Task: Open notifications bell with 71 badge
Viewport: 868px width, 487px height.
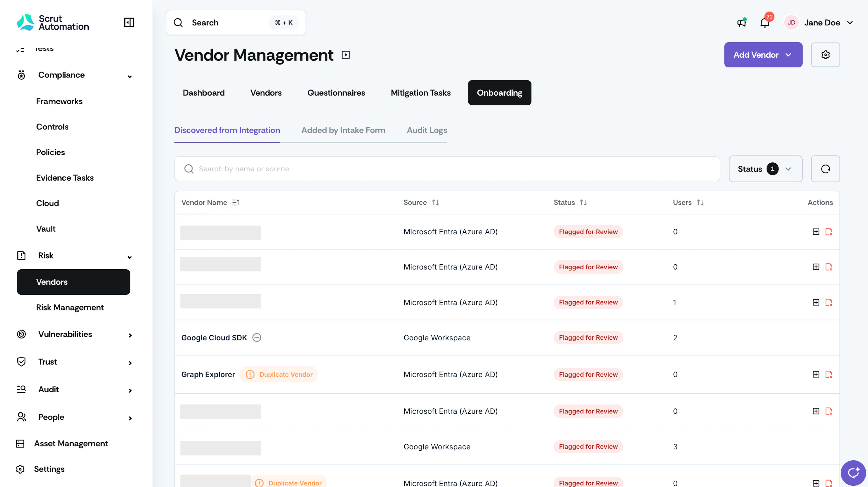Action: pos(765,23)
